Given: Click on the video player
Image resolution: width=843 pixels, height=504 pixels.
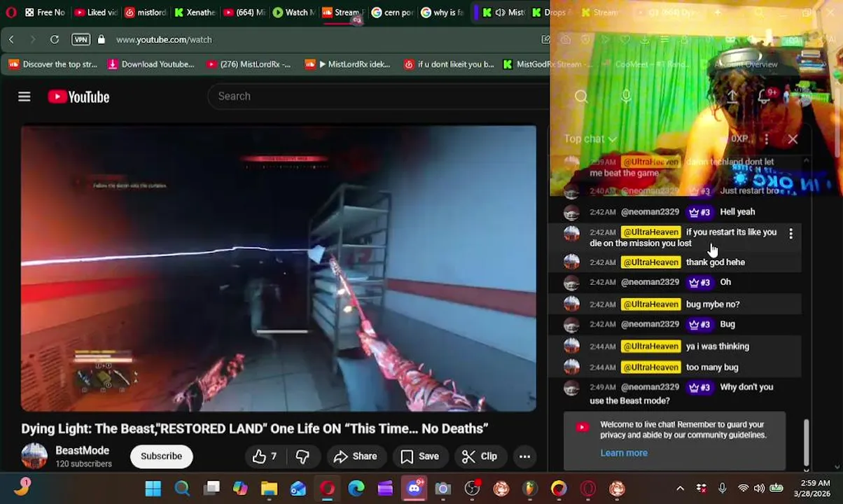Looking at the screenshot, I should [279, 268].
